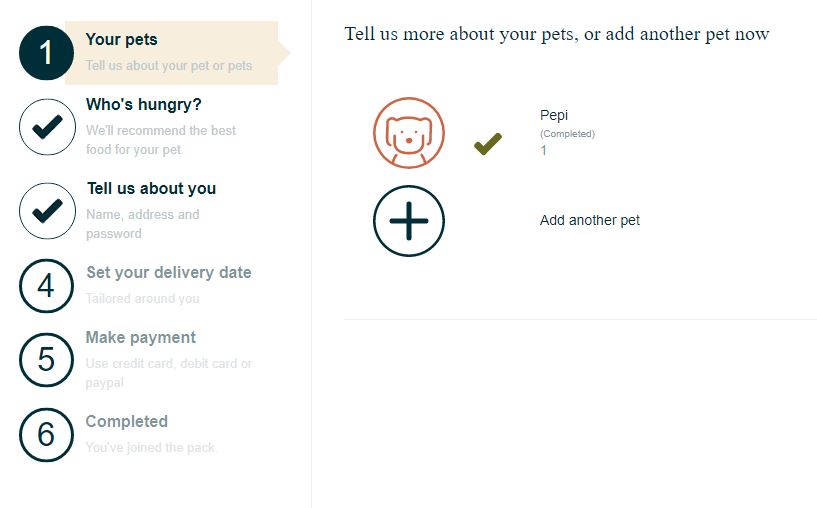Click the Use credit card description text
The width and height of the screenshot is (817, 508).
(169, 373)
